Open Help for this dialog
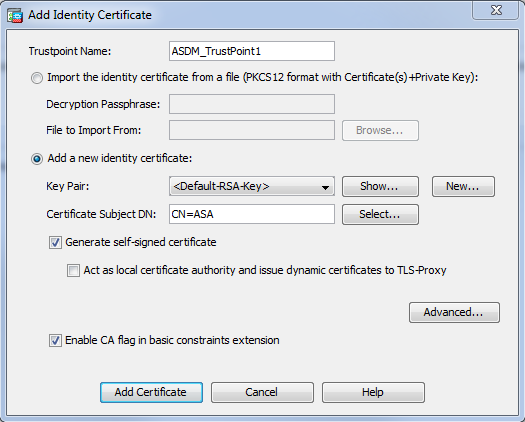The image size is (525, 422). (x=373, y=392)
